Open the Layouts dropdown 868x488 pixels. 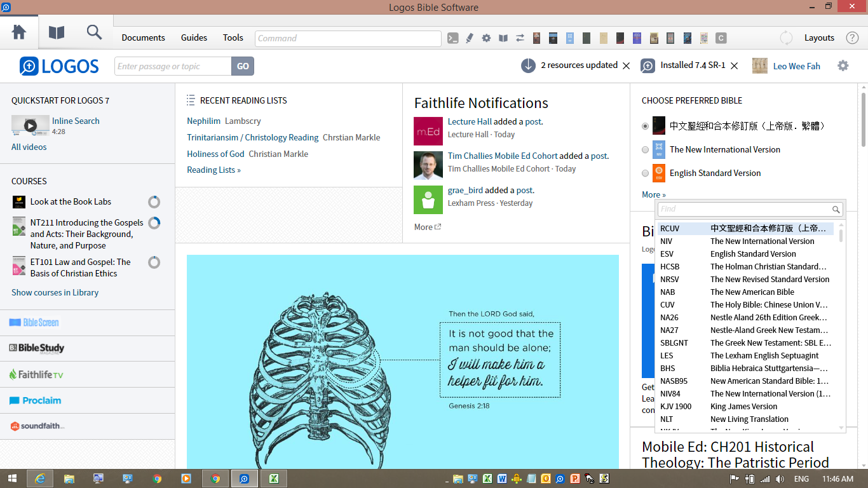819,37
